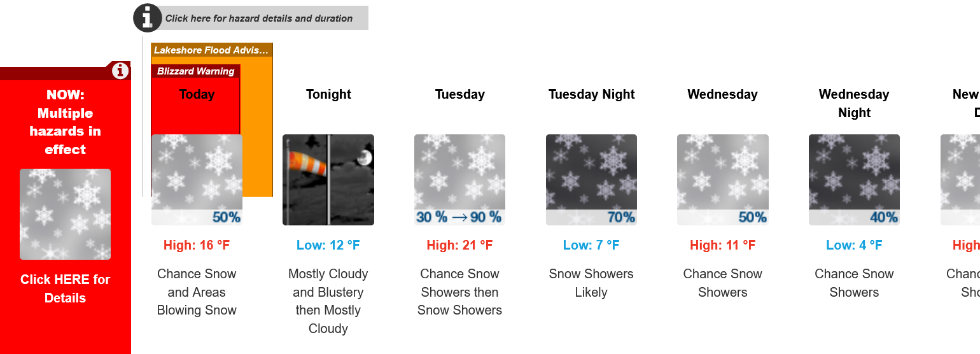Click the Today snow forecast icon
Screen dimensions: 980x354
click(x=197, y=180)
